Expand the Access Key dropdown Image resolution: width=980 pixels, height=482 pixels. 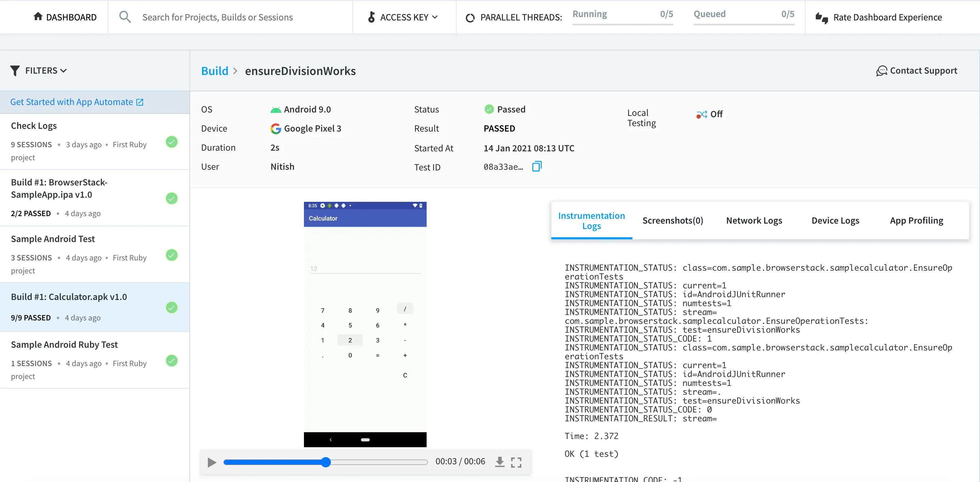coord(404,17)
